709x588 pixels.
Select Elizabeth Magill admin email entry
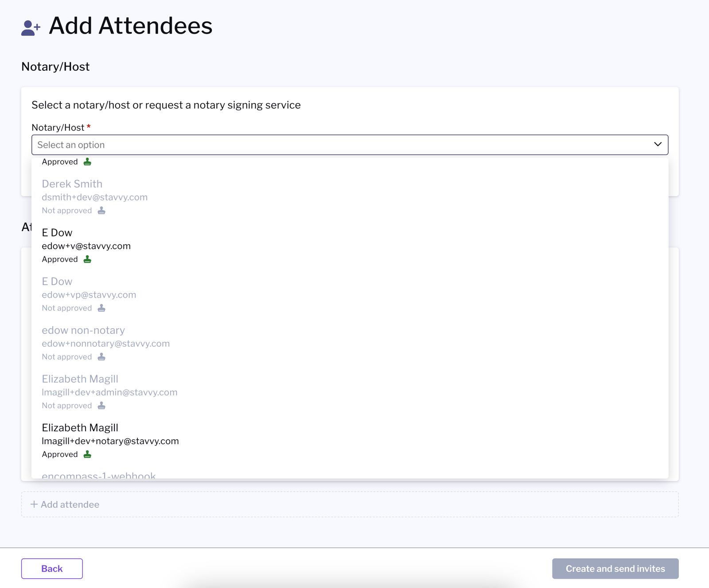(350, 392)
